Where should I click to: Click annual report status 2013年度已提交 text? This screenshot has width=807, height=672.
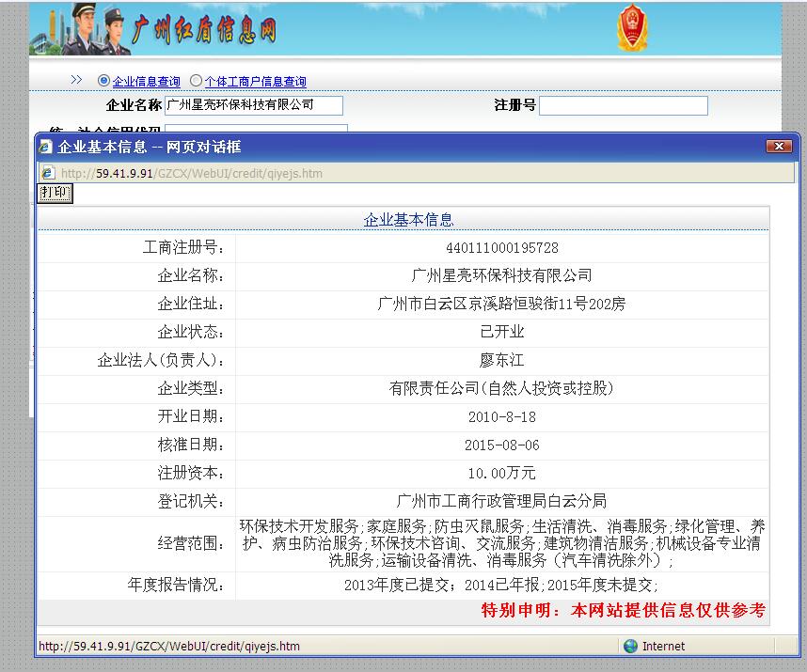(x=502, y=585)
